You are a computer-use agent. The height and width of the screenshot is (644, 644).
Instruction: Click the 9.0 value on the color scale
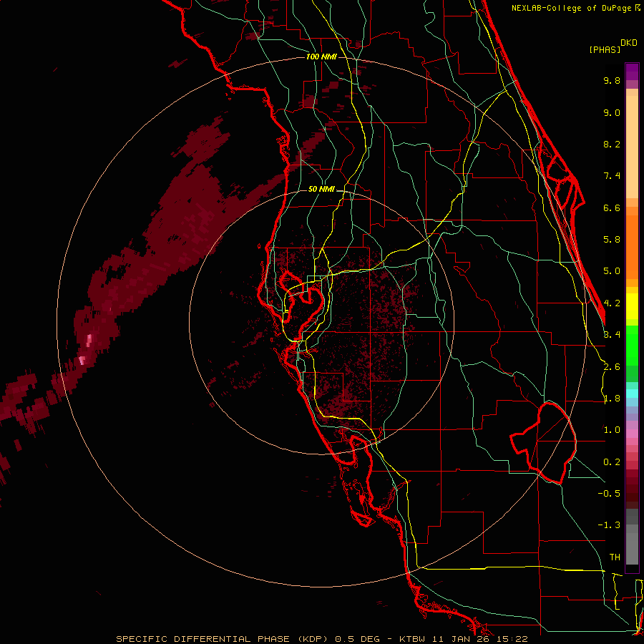(x=612, y=112)
